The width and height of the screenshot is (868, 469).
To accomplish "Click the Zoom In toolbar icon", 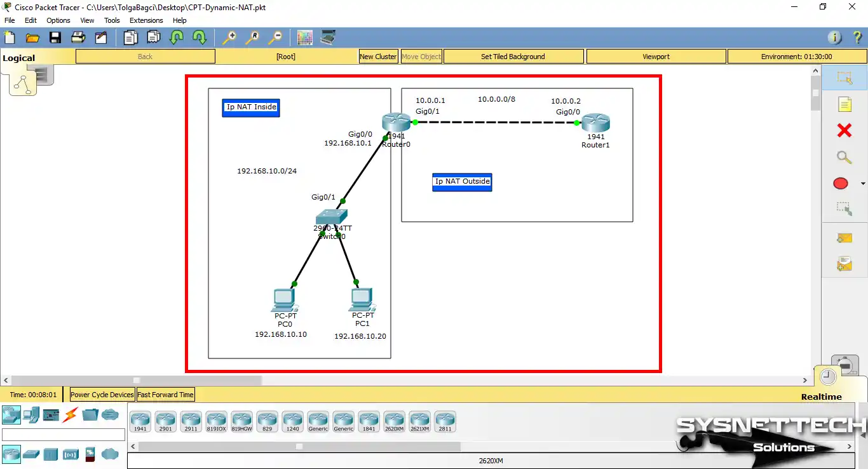I will click(229, 37).
